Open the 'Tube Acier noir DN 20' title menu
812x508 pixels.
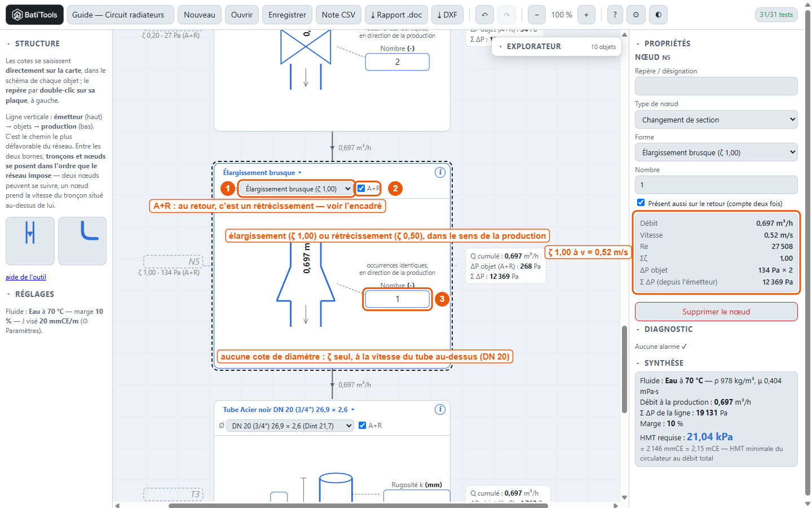[x=289, y=410]
